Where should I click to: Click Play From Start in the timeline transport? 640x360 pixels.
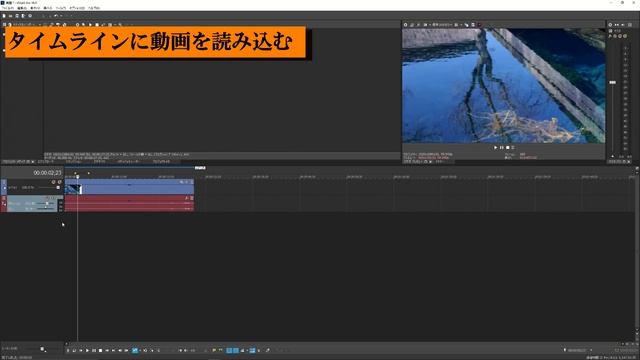point(81,351)
